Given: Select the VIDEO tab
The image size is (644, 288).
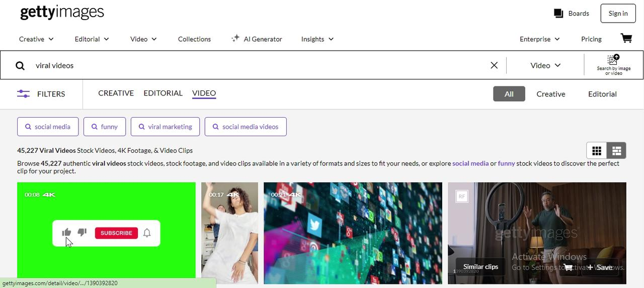Looking at the screenshot, I should pos(204,93).
